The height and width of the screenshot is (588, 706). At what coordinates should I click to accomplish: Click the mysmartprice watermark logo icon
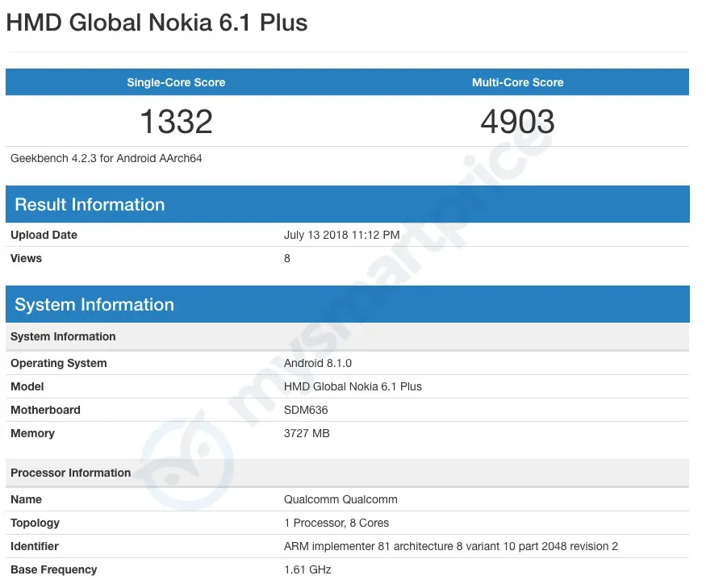(x=189, y=461)
